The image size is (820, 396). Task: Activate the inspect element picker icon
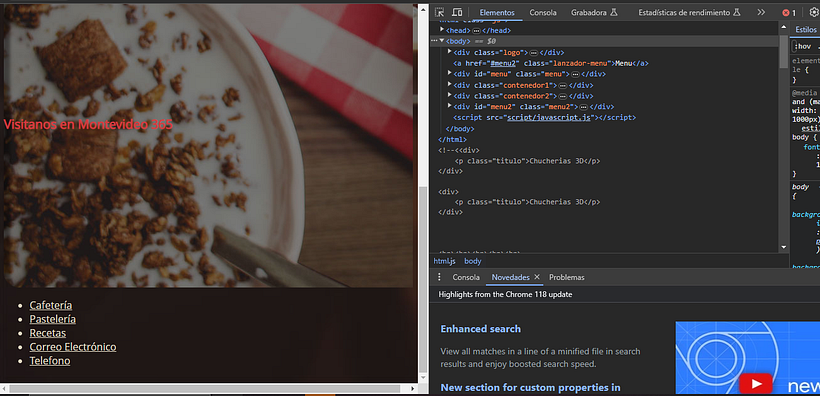(439, 13)
